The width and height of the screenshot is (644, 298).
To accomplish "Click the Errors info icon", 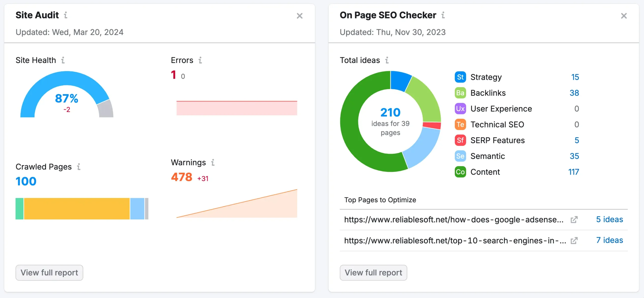I will (200, 60).
